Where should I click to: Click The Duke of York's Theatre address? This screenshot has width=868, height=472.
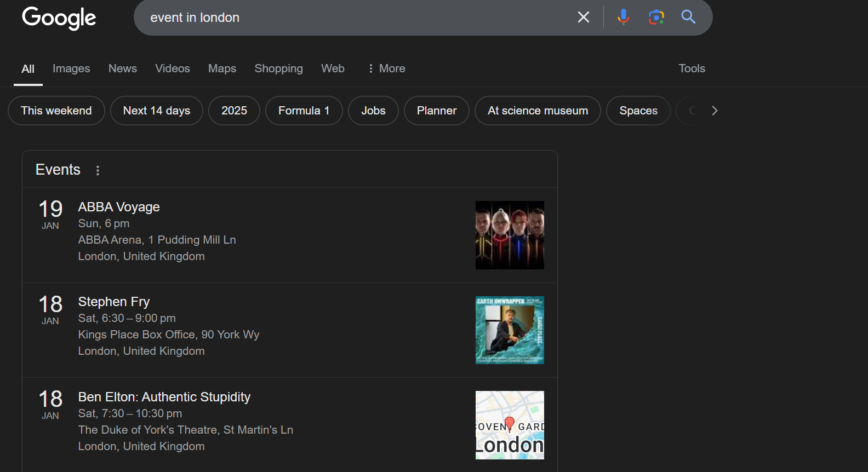(x=186, y=430)
